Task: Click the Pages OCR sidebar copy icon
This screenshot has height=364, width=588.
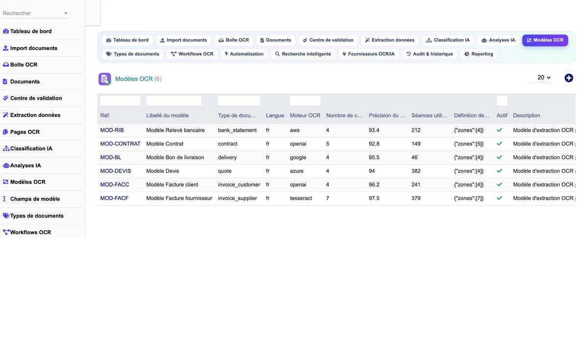Action: (x=6, y=132)
